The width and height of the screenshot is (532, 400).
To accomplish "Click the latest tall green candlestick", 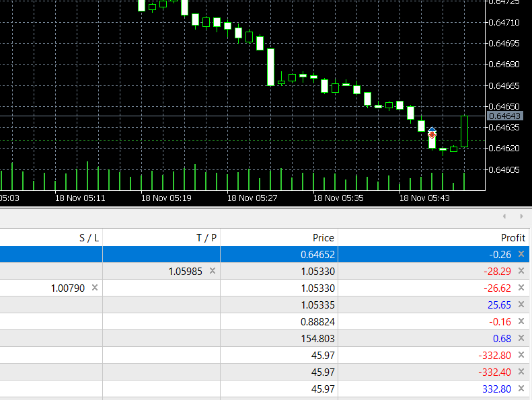I will (464, 132).
